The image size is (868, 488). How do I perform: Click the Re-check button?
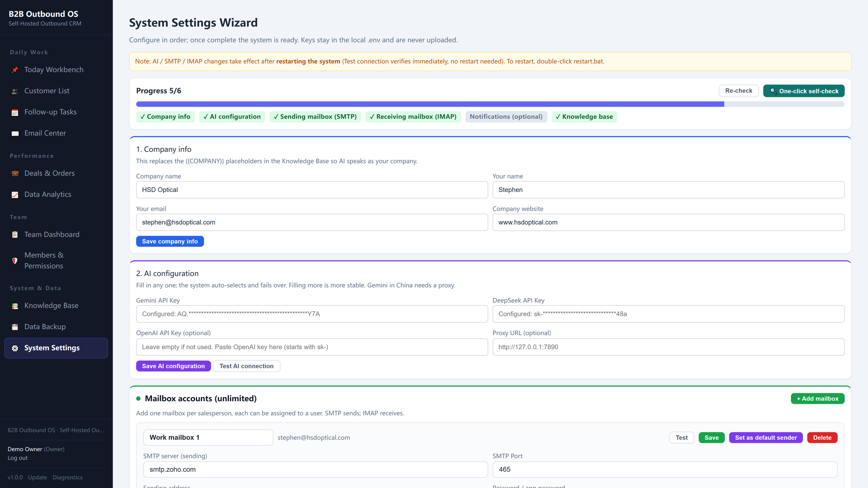click(x=739, y=91)
